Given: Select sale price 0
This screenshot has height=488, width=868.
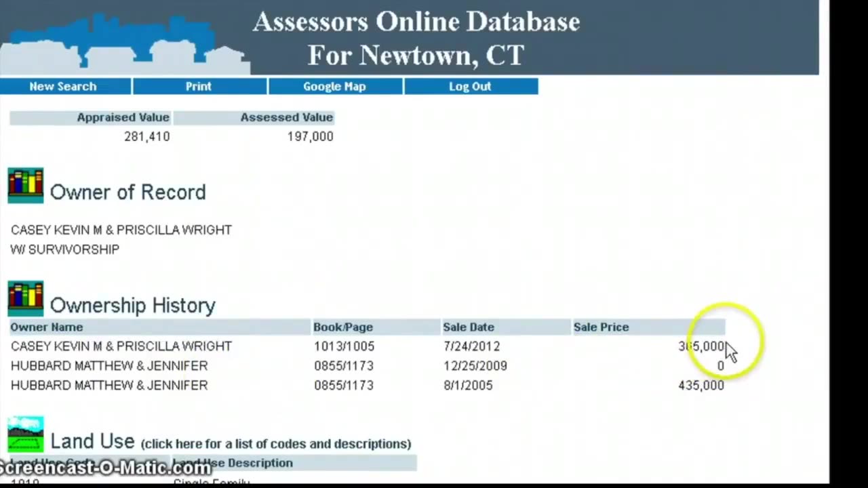Looking at the screenshot, I should (721, 366).
